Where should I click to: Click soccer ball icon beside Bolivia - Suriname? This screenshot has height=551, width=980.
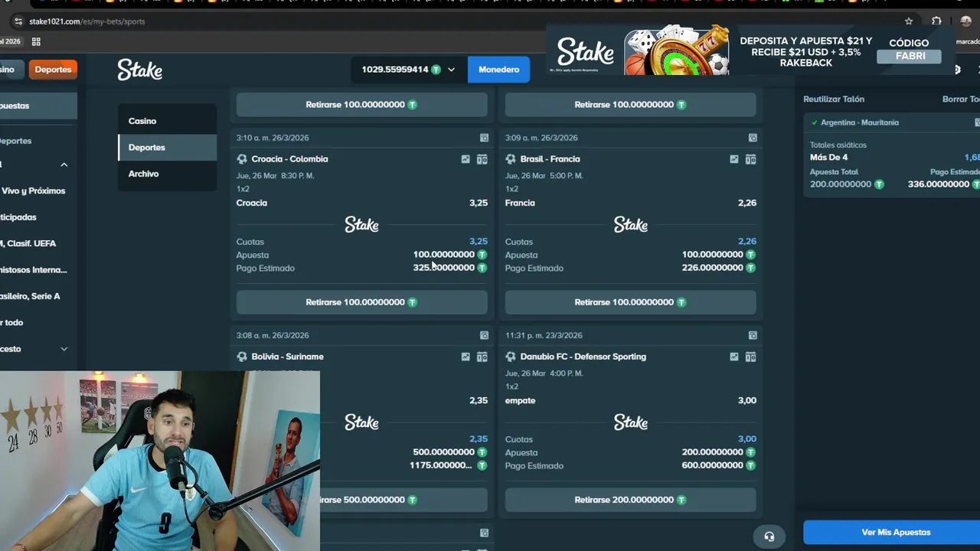(x=242, y=357)
